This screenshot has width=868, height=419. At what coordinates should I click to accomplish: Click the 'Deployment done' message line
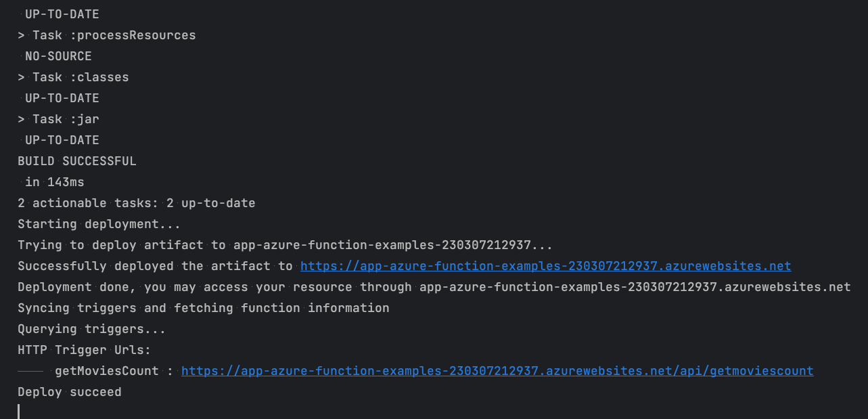pos(434,287)
